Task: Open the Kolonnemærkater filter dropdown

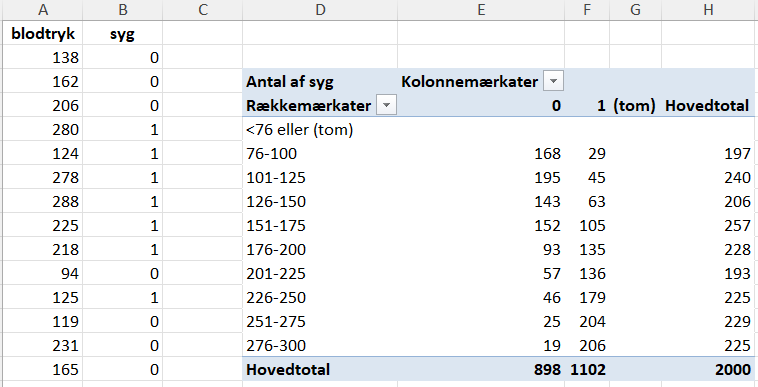Action: point(554,82)
